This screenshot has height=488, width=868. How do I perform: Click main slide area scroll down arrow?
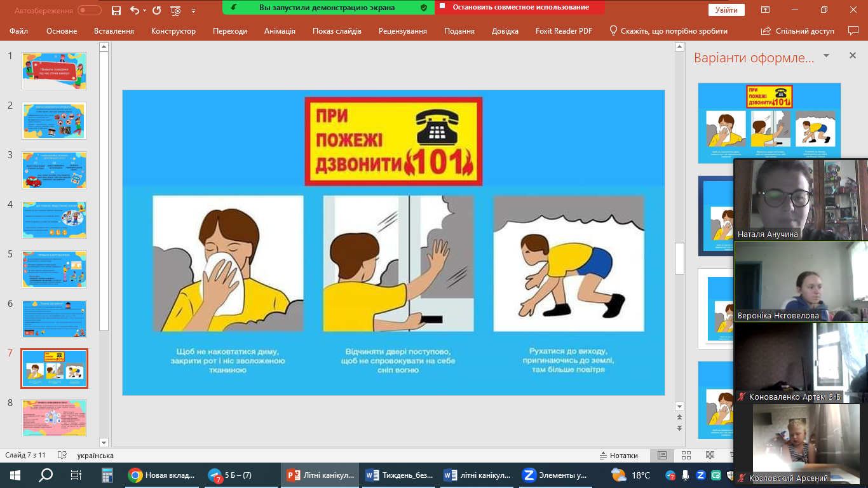coord(679,406)
